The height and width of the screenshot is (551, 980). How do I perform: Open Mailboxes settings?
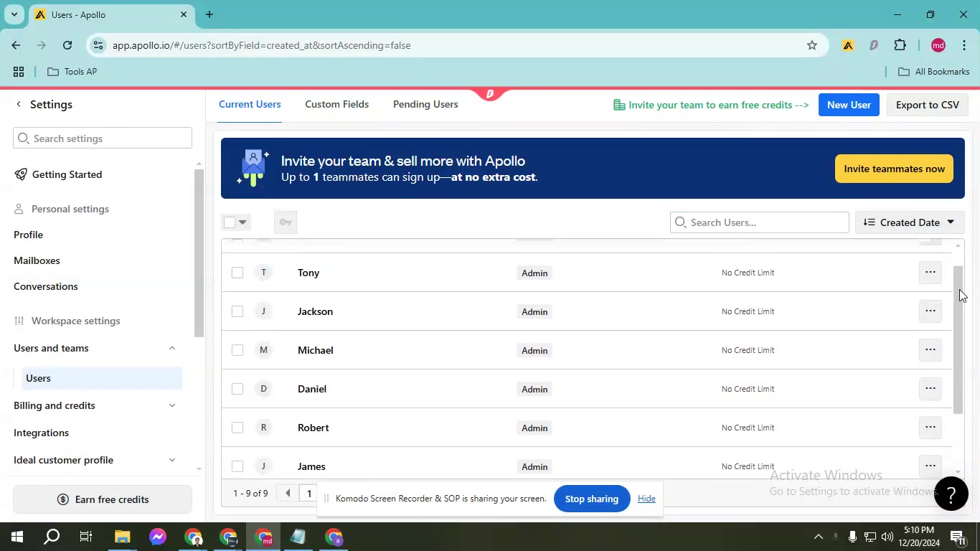(x=37, y=260)
